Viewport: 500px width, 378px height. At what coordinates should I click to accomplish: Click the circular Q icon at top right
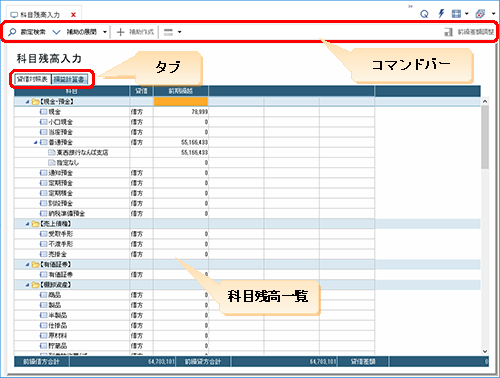tap(424, 14)
